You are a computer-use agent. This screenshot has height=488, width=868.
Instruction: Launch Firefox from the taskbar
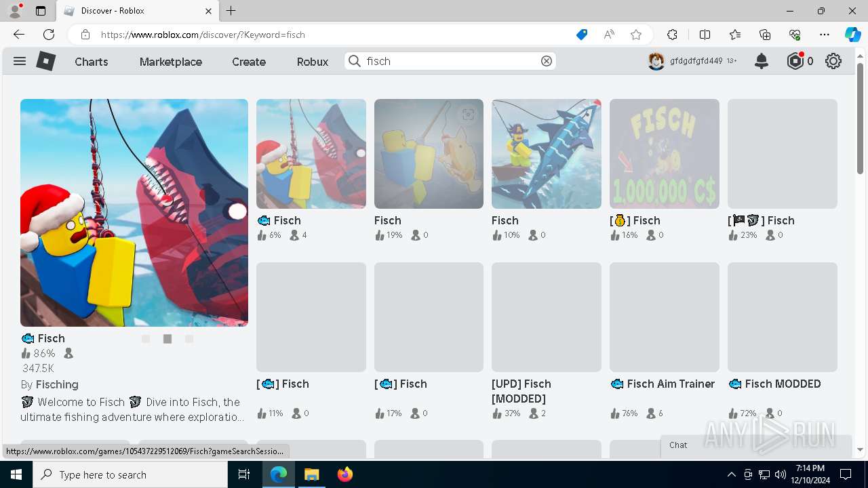(x=344, y=474)
